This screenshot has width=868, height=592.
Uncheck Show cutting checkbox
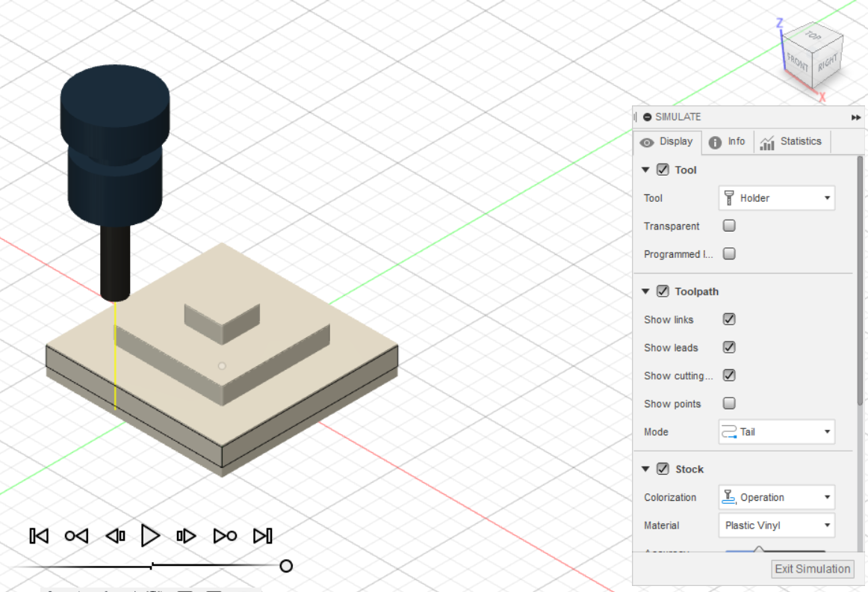[729, 375]
